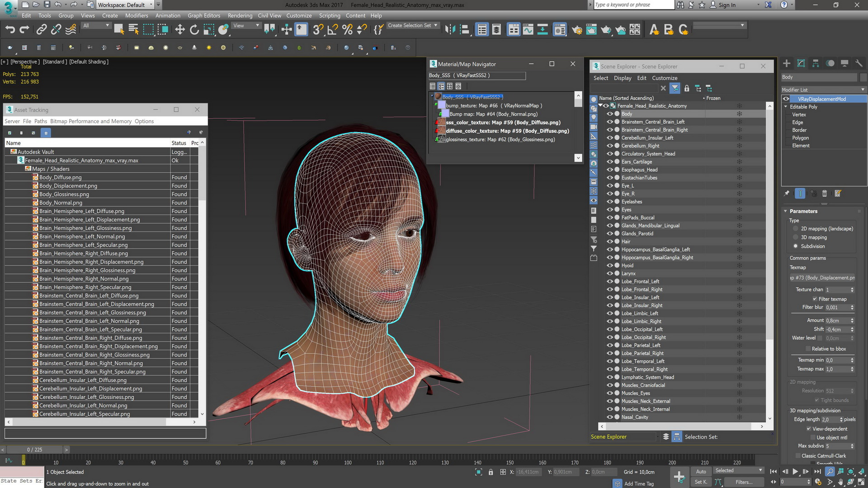Viewport: 868px width, 488px height.
Task: Open the Utilities wrench tab
Action: click(859, 63)
